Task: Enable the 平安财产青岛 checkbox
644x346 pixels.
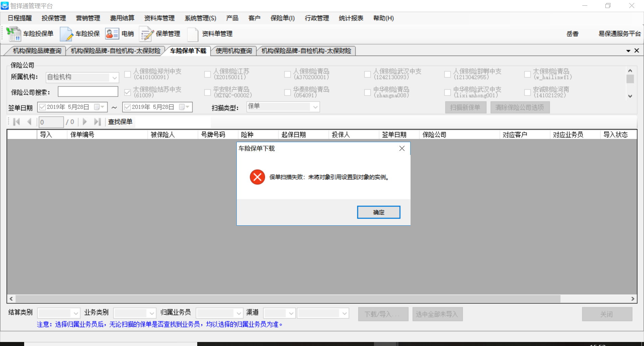Action: coord(208,92)
